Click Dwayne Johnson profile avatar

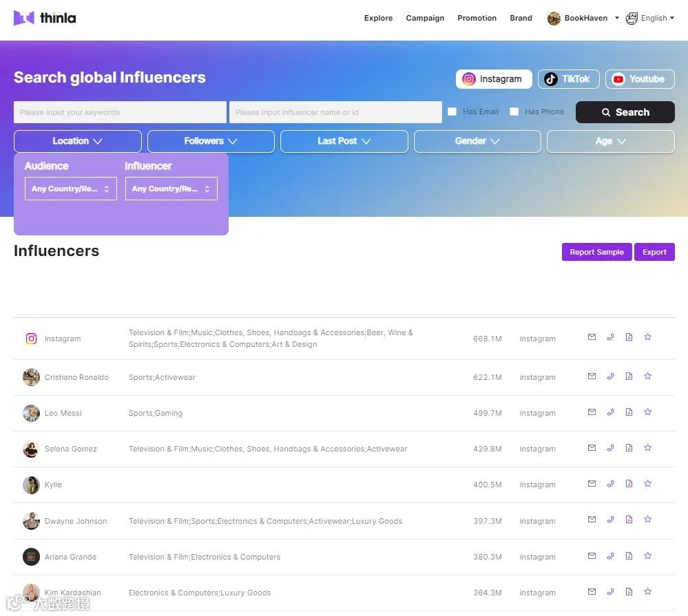31,521
